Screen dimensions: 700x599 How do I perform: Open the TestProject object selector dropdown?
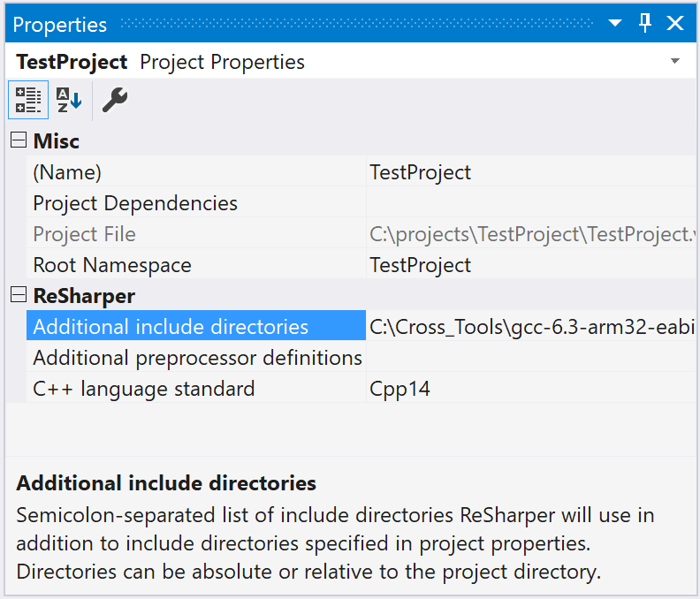click(x=675, y=62)
